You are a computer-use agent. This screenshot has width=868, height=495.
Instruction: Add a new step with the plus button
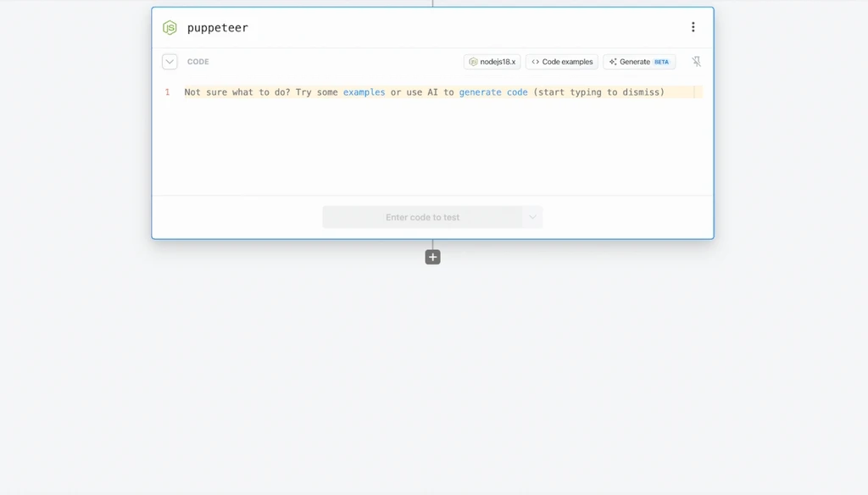pos(432,257)
